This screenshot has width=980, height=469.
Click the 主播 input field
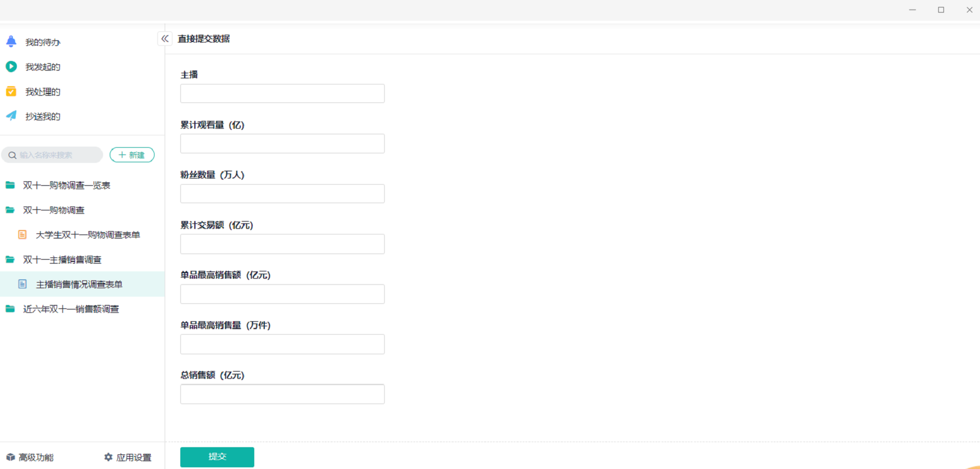[x=282, y=93]
